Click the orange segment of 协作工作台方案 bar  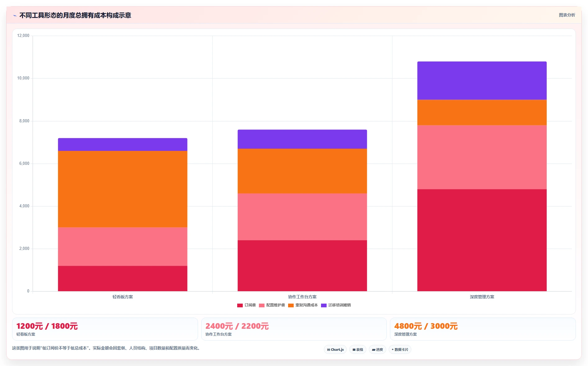(x=302, y=171)
